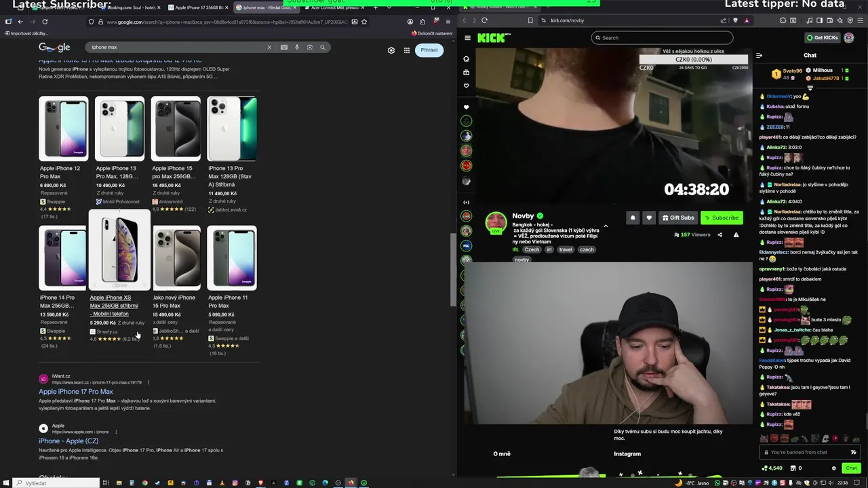Toggle Novby stream notification bell
The height and width of the screenshot is (488, 868).
(x=633, y=218)
